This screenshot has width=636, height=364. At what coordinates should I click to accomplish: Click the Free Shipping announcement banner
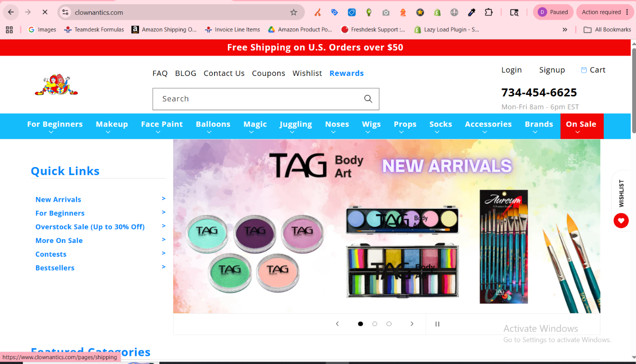[x=315, y=47]
